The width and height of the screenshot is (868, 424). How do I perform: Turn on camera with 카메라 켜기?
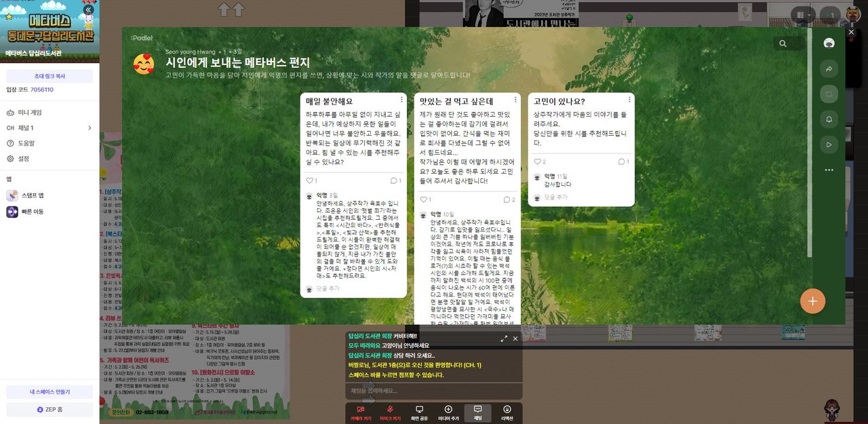[361, 413]
